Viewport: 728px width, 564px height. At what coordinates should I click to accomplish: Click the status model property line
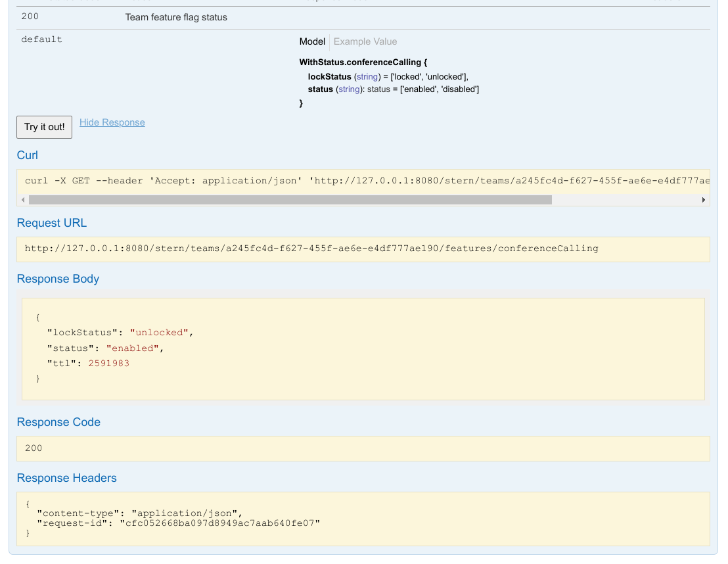[394, 89]
